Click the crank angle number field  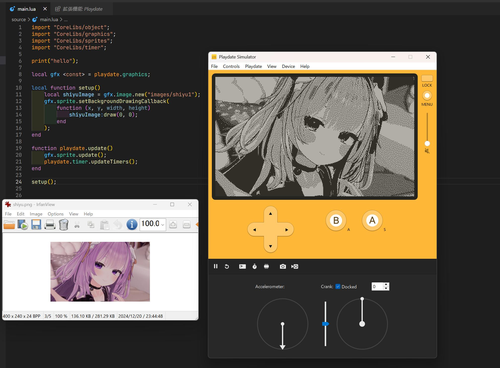pyautogui.click(x=378, y=286)
